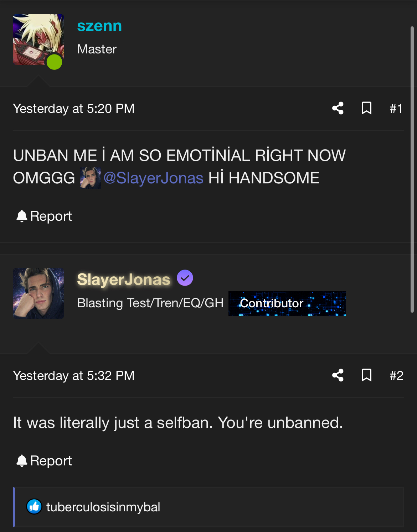Click the green online status dot
417x532 pixels.
coord(55,62)
